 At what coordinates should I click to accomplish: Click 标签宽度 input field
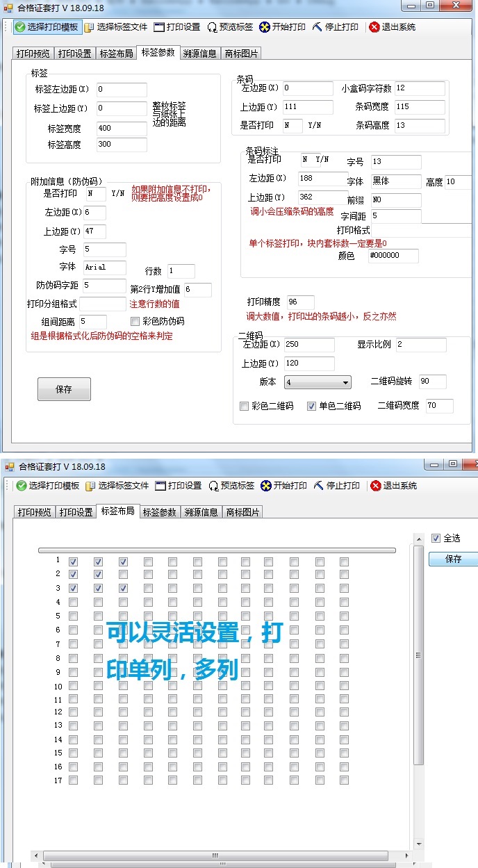coord(122,129)
